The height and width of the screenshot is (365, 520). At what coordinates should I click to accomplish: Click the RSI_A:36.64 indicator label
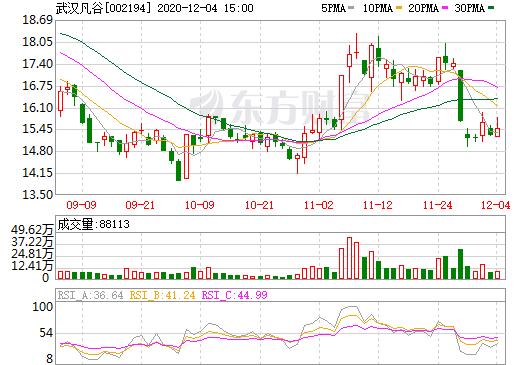tap(90, 295)
